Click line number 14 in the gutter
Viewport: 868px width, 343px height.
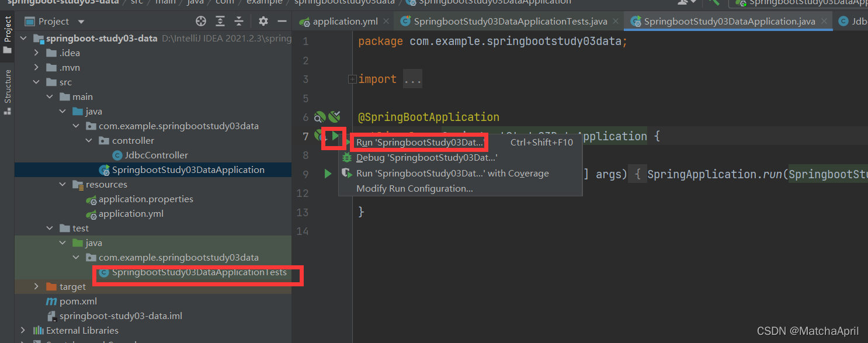[x=302, y=231]
